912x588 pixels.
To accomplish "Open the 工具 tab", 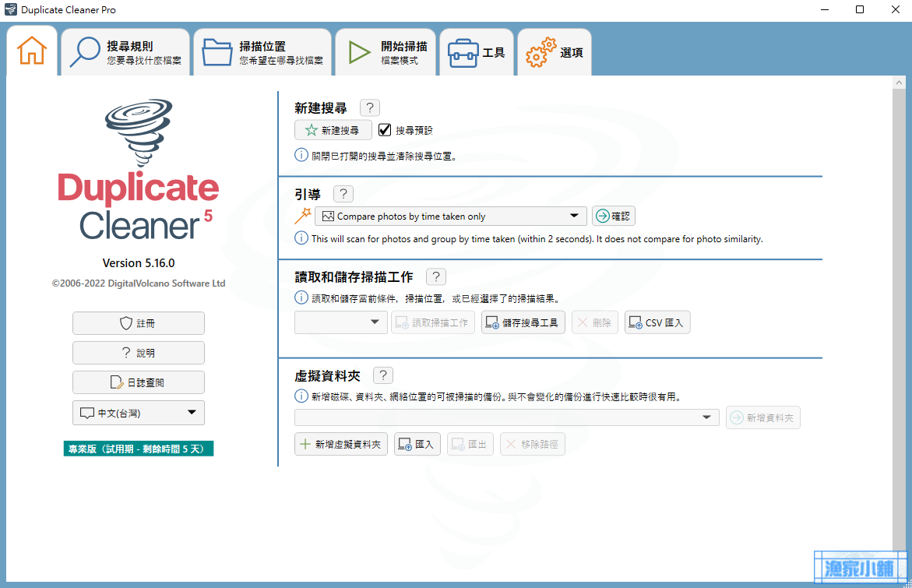I will [x=477, y=52].
